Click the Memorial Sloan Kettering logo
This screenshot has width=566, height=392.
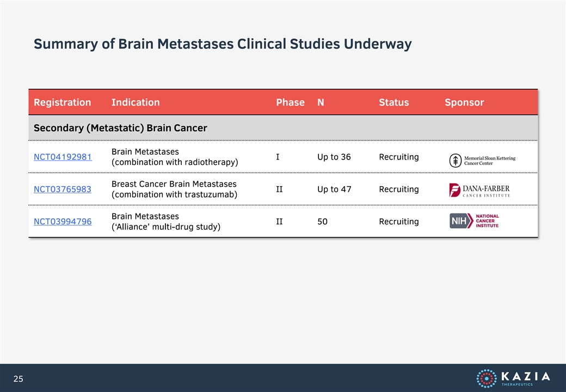pos(482,160)
